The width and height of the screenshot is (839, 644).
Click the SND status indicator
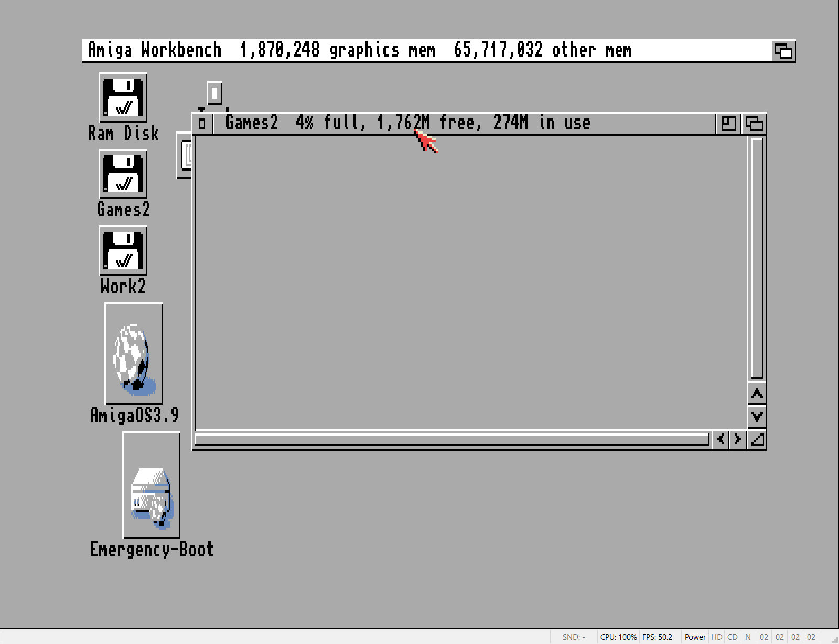click(574, 637)
